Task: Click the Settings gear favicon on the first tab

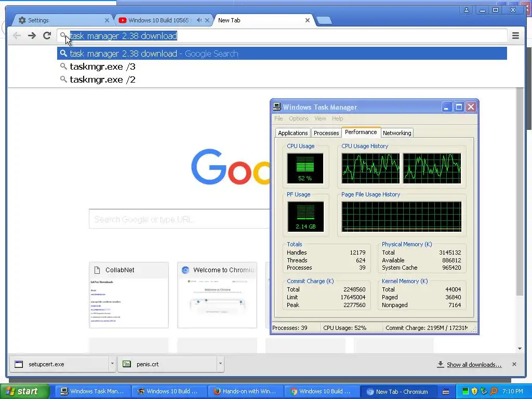Action: click(22, 20)
